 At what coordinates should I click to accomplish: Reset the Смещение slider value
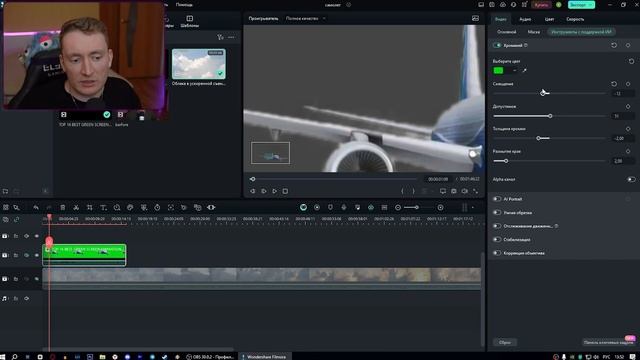pos(614,84)
